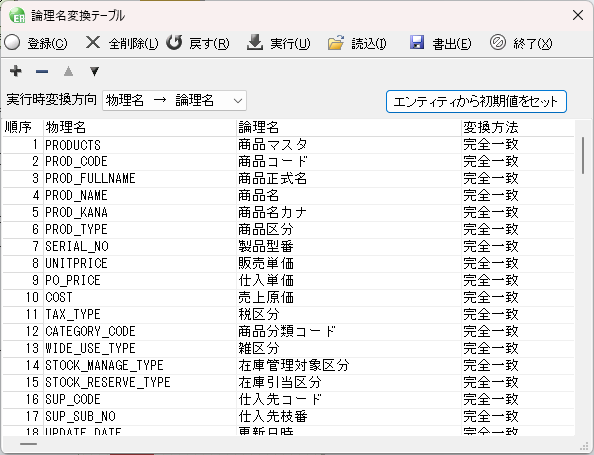Screen dimensions: 594x455
Task: Click the 製品型番 logical name cell
Action: 349,247
